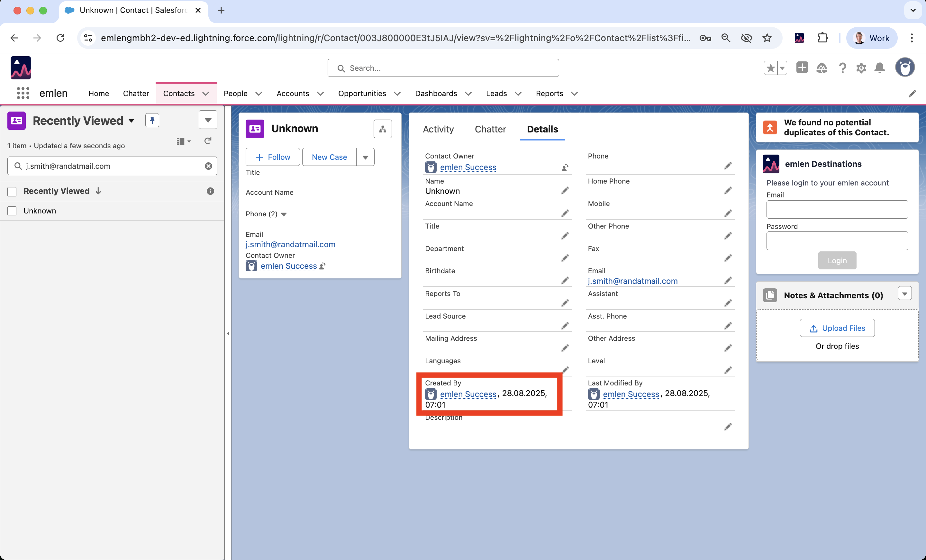Pin the Recently Viewed list
Image resolution: width=926 pixels, height=560 pixels.
152,120
